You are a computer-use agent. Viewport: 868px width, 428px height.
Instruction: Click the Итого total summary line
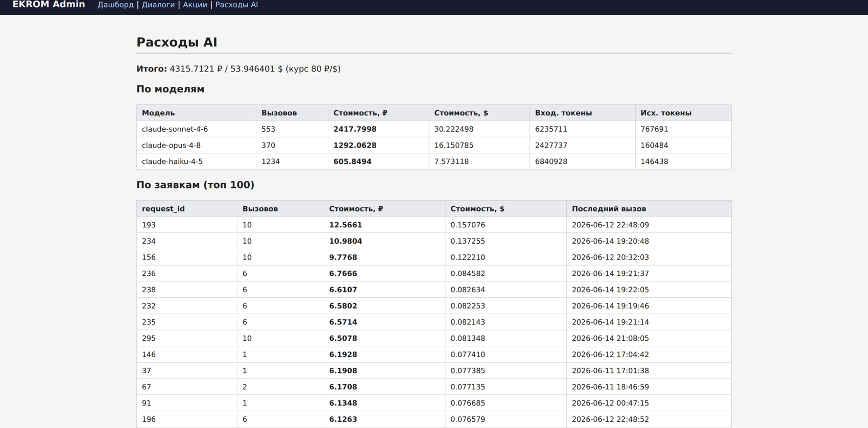point(238,69)
